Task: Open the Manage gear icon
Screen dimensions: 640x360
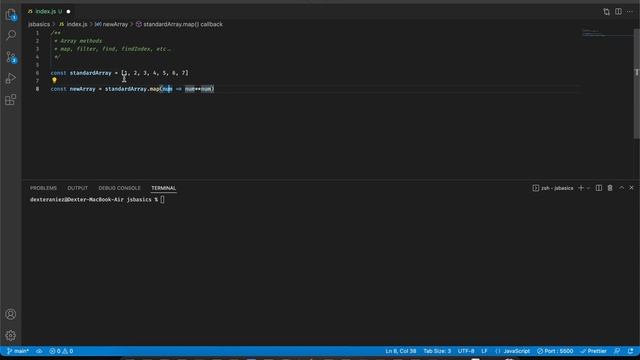Action: [11, 336]
